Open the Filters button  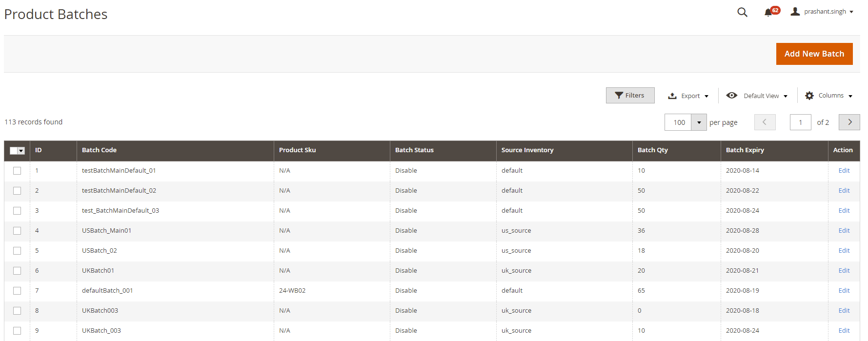630,96
